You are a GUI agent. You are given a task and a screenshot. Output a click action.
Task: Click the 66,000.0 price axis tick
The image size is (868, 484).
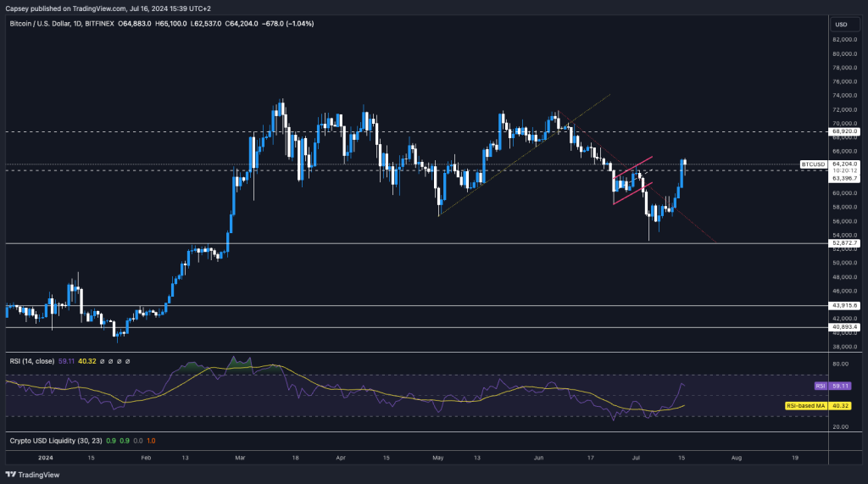[x=845, y=151]
